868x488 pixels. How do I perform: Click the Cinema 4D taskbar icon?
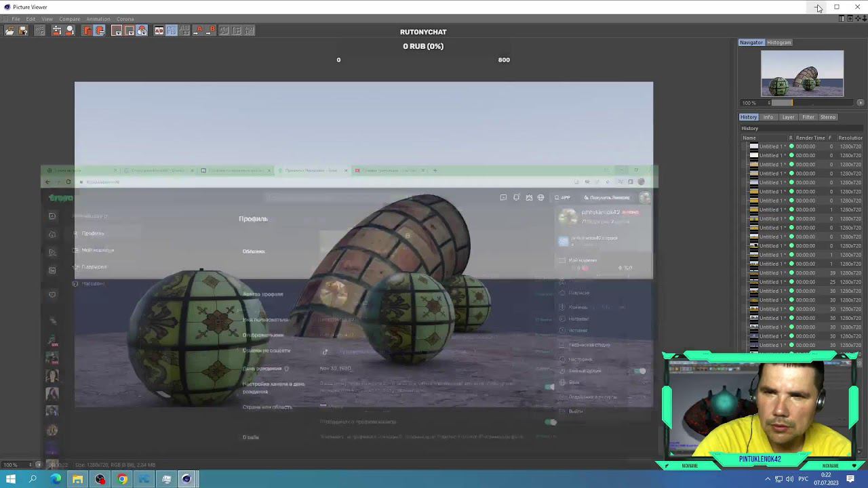186,479
